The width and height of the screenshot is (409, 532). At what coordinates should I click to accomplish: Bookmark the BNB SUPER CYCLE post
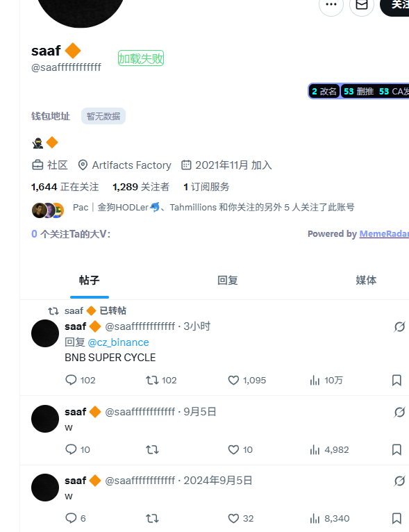(397, 380)
